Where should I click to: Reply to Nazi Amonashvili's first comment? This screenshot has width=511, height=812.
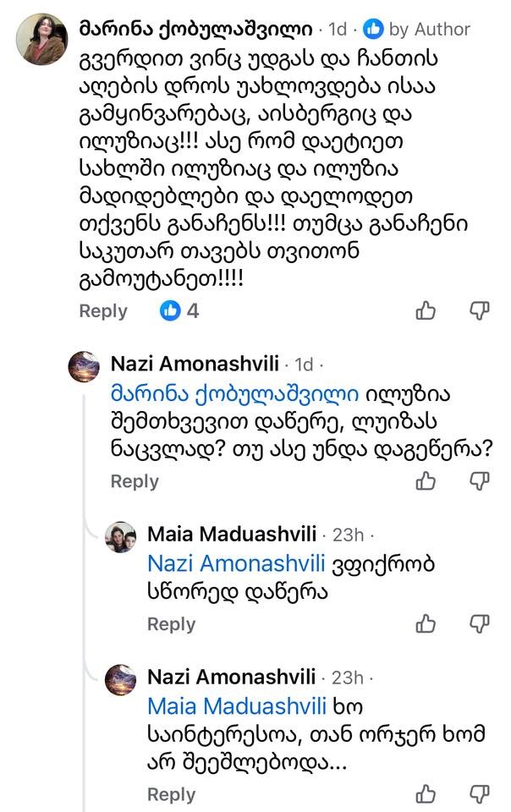click(135, 481)
